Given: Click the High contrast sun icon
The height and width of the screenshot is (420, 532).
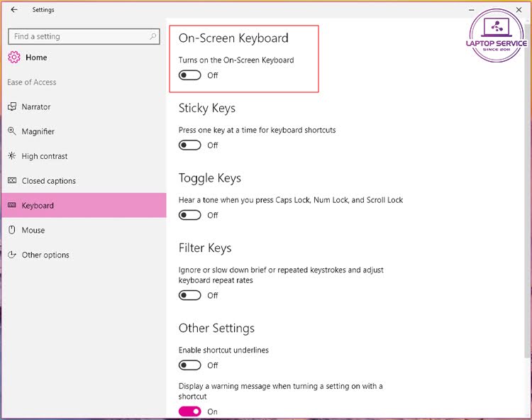Looking at the screenshot, I should [12, 156].
